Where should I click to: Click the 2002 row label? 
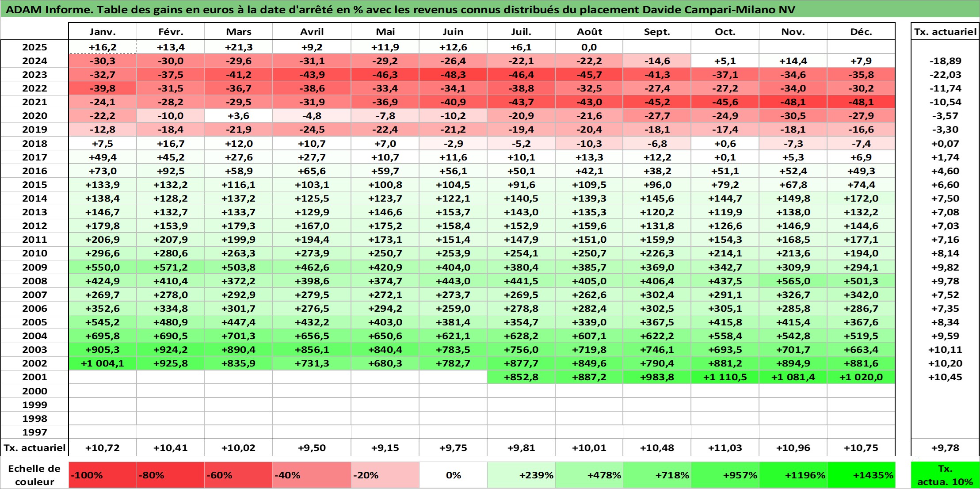click(x=34, y=363)
